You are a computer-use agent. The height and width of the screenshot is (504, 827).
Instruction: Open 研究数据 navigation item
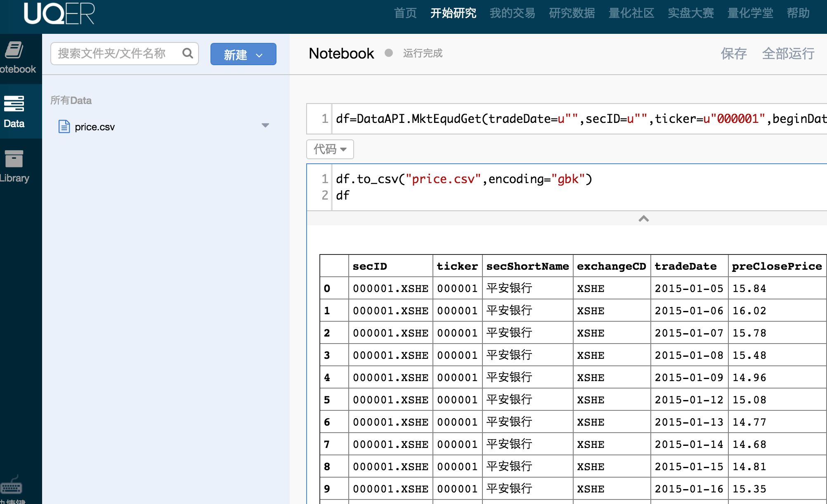572,13
